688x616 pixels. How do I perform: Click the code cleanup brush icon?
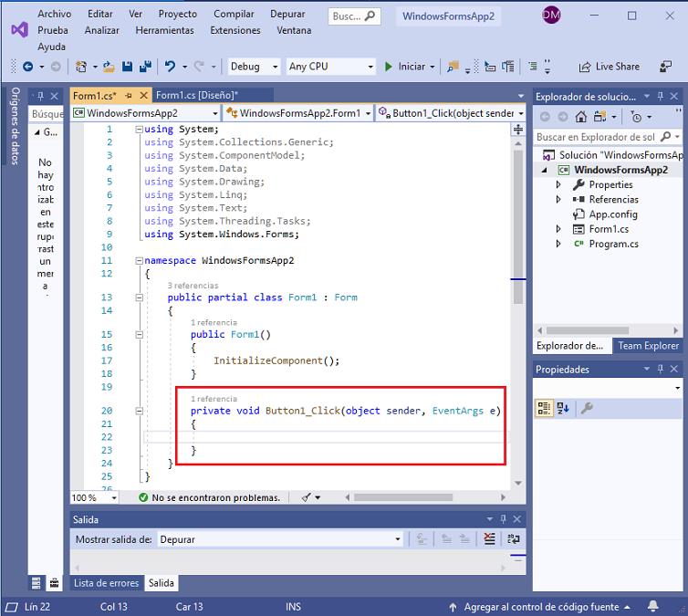[x=307, y=497]
